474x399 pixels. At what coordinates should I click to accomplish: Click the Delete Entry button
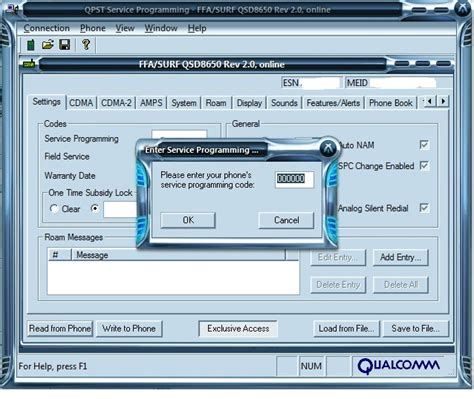point(338,285)
